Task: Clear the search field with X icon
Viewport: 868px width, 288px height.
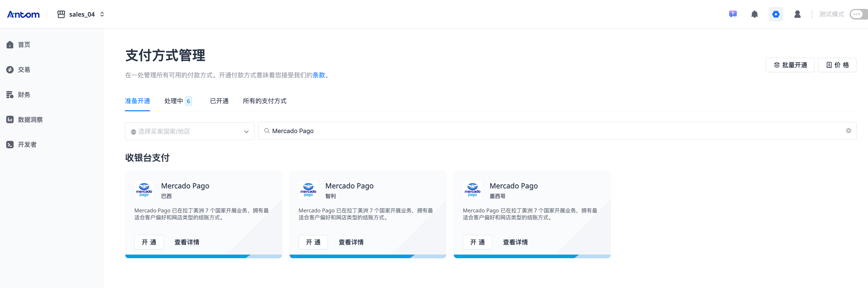Action: coord(848,131)
